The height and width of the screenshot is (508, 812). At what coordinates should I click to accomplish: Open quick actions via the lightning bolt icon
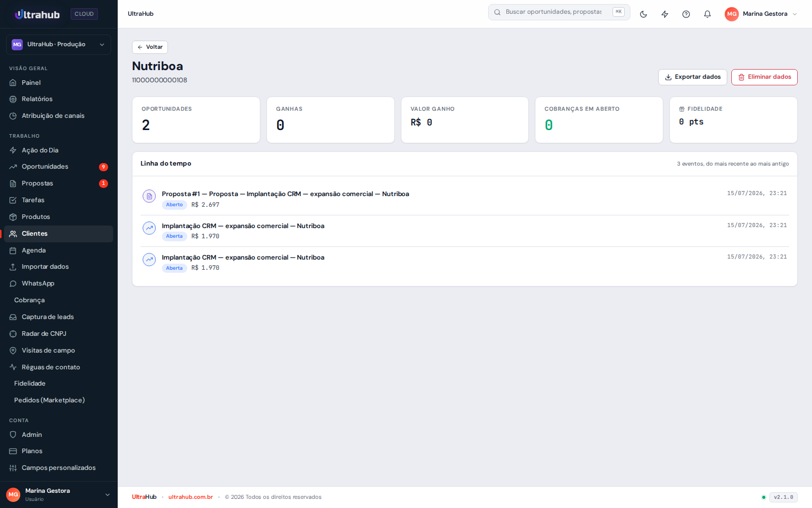(x=665, y=14)
